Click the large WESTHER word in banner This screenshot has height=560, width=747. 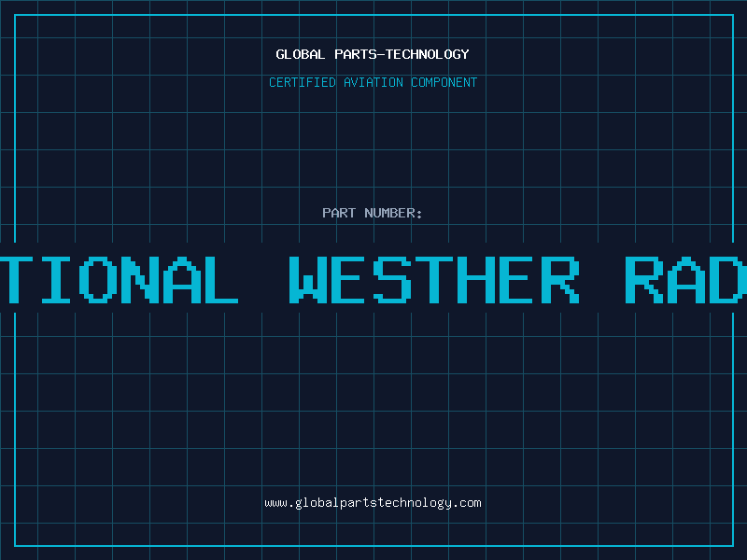pos(434,279)
